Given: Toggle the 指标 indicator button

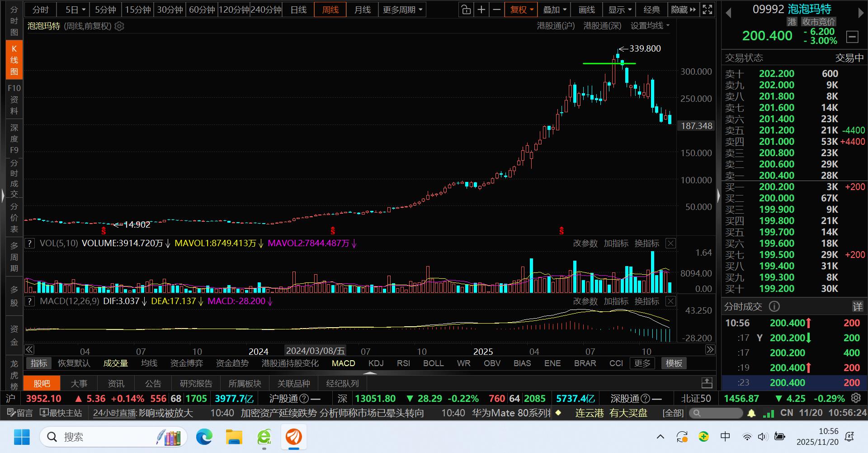Looking at the screenshot, I should coord(39,363).
